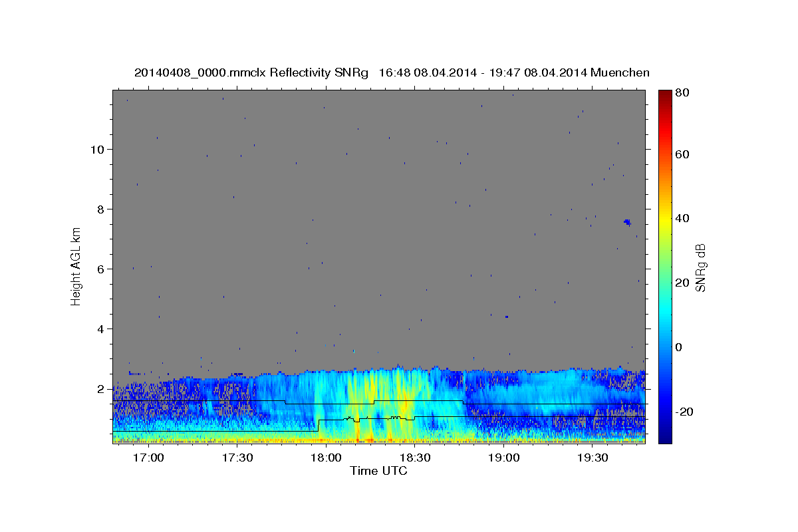This screenshot has width=798, height=532.
Task: Click the blue echo cluster near 7.6 km
Action: point(627,222)
